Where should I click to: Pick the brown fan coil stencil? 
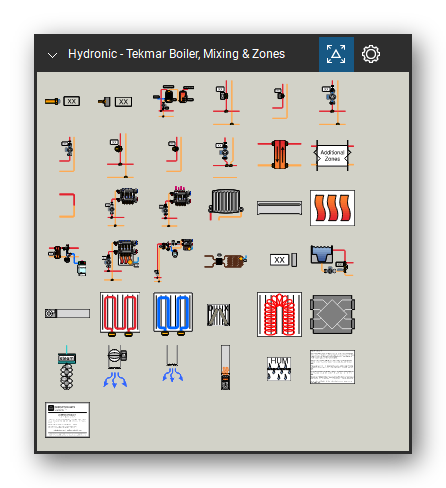tap(226, 261)
